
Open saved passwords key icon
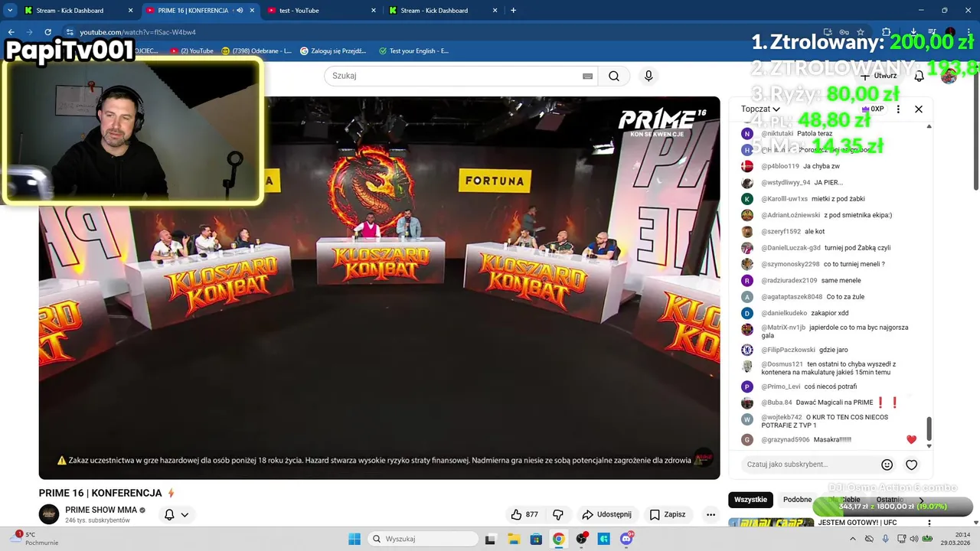click(843, 32)
